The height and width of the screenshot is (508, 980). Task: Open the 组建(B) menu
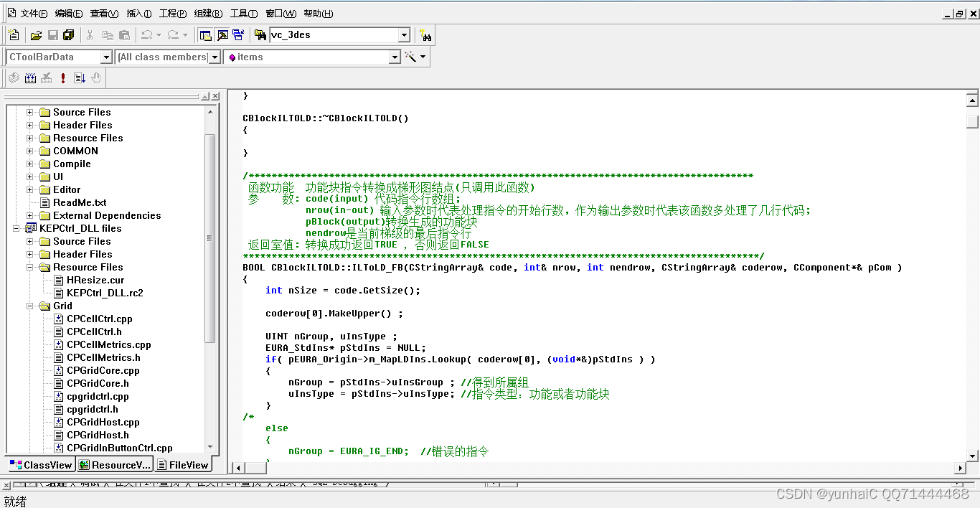208,14
